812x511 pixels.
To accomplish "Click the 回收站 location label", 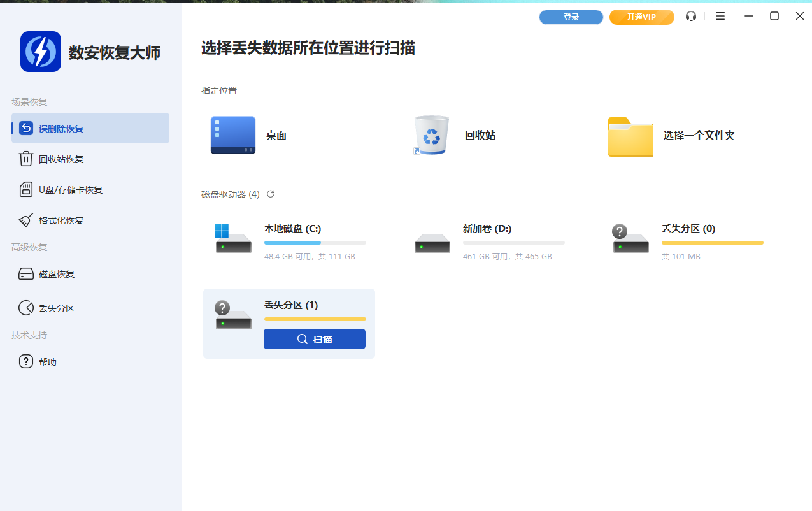I will pos(480,135).
